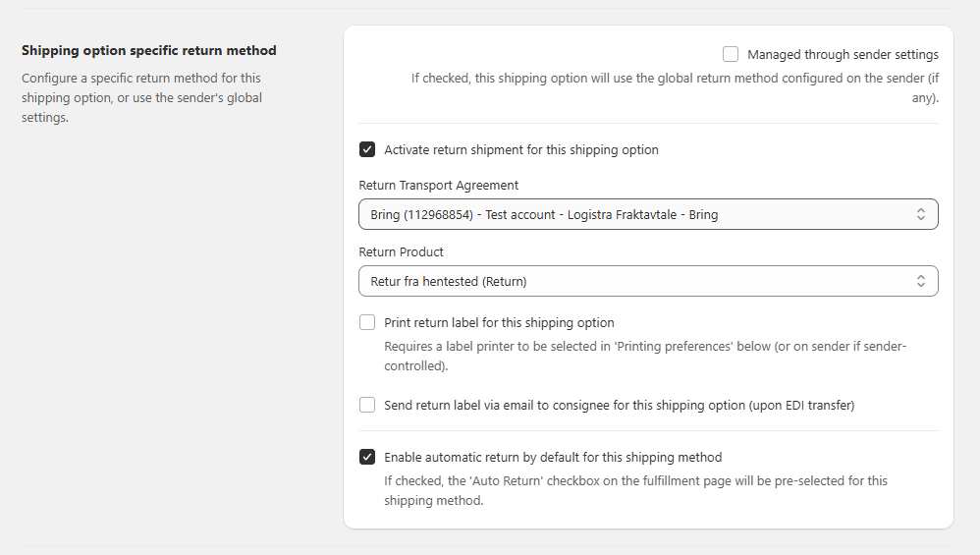Click the global return method explanation text
Image resolution: width=980 pixels, height=555 pixels.
(x=675, y=87)
